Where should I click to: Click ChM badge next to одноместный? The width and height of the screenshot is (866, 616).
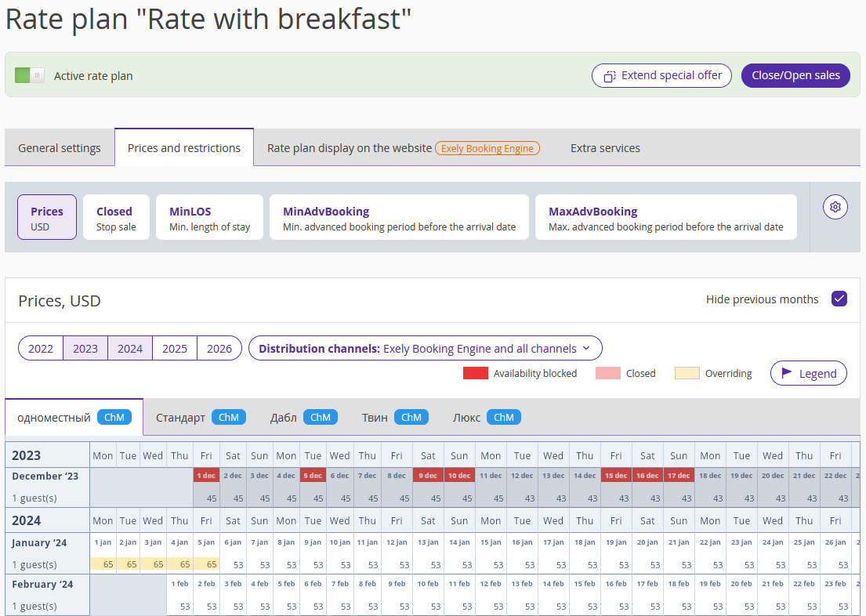tap(114, 417)
